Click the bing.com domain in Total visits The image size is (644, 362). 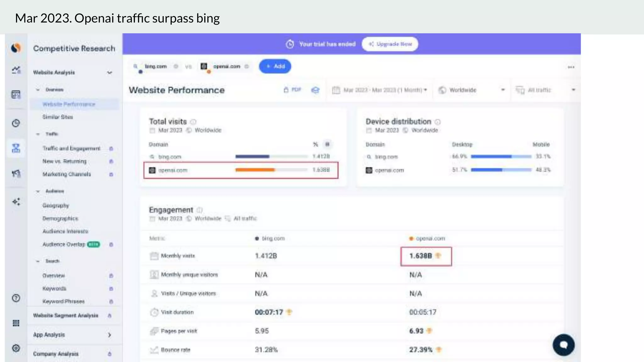170,157
